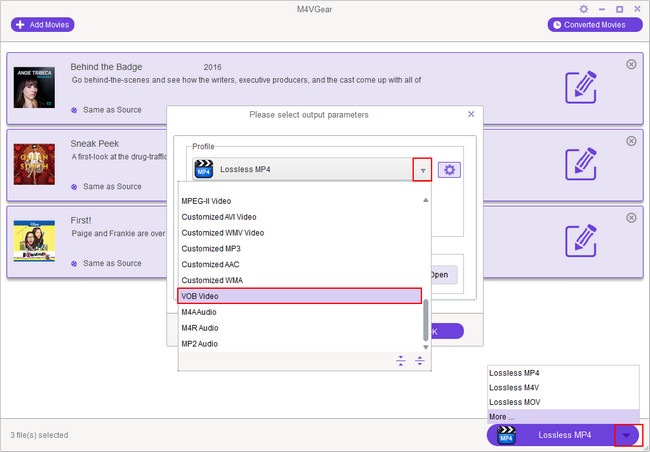Viewport: 650px width, 452px height.
Task: Select MP2 Audio profile
Action: [300, 343]
